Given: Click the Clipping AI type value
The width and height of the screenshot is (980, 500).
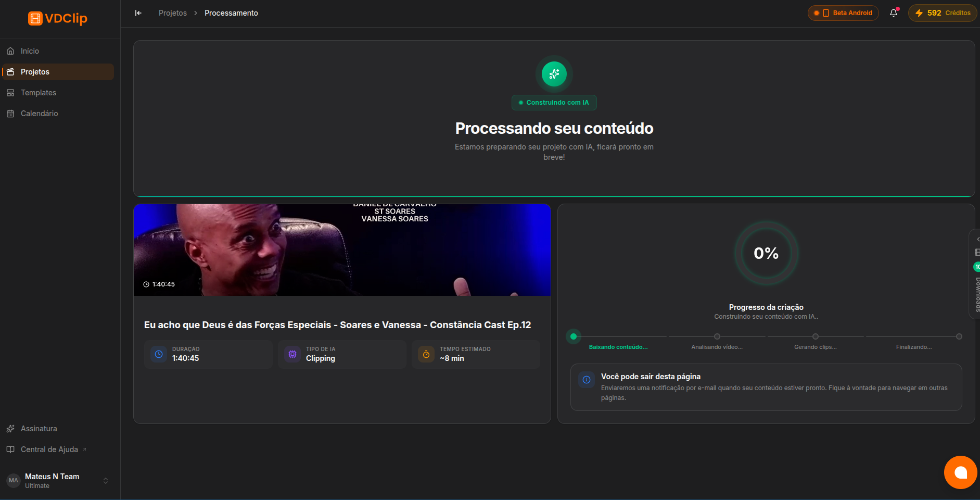Looking at the screenshot, I should (x=321, y=358).
